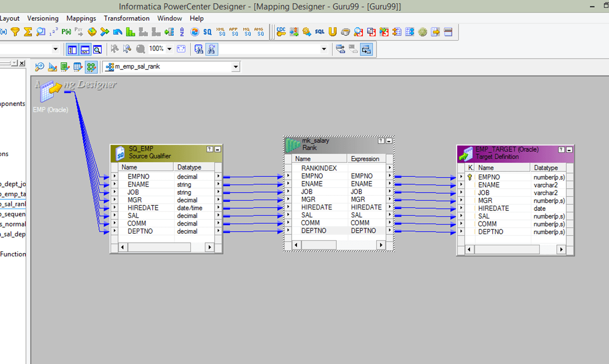Open the 100% zoom level dropdown
The height and width of the screenshot is (364, 609).
pyautogui.click(x=169, y=49)
